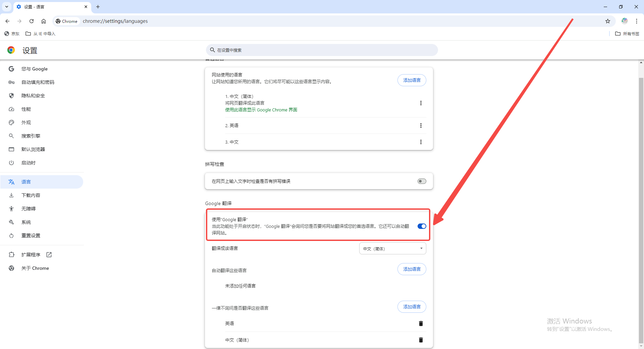Click 添加语言 for 一律不询问是否翻译这些语言
The image size is (644, 349).
tap(412, 307)
